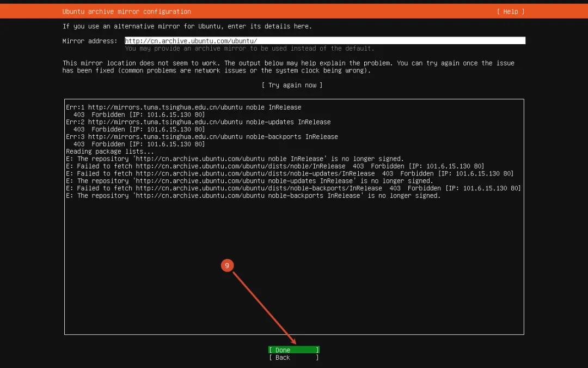Click the Try again now button
This screenshot has height=368, width=588.
(292, 85)
